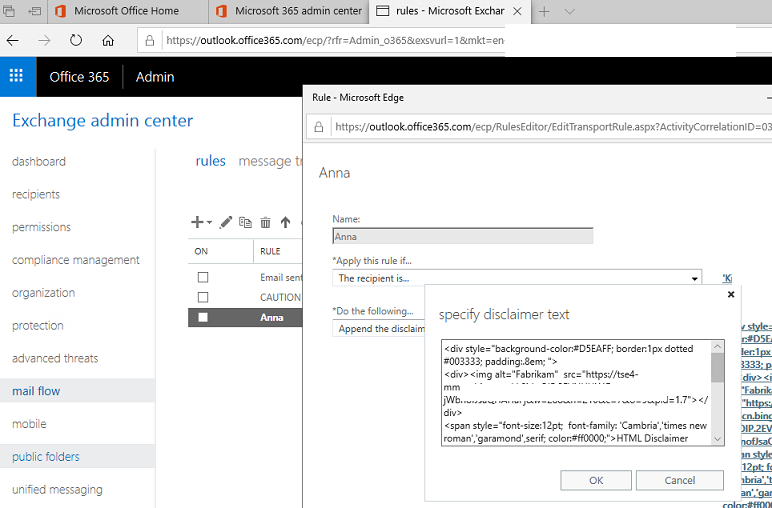The image size is (772, 508).
Task: Sort by the ON column header
Action: click(201, 251)
